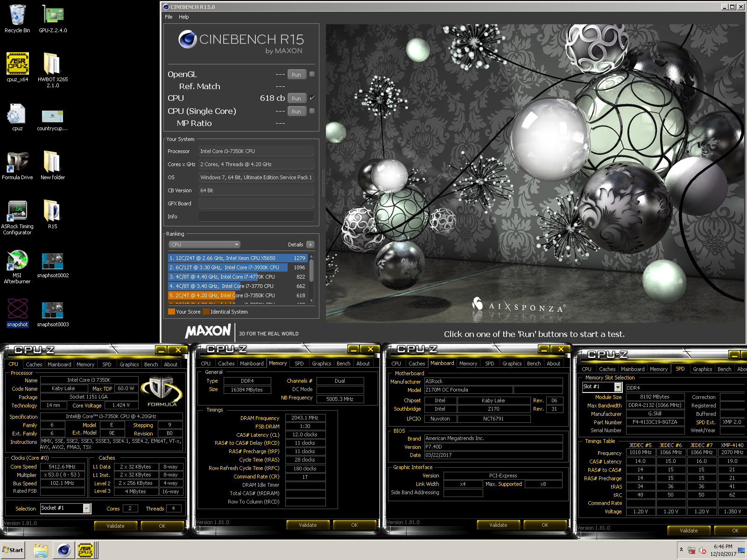Viewport: 747px width, 560px height.
Task: Select the snaphsot0003 image icon
Action: [53, 314]
